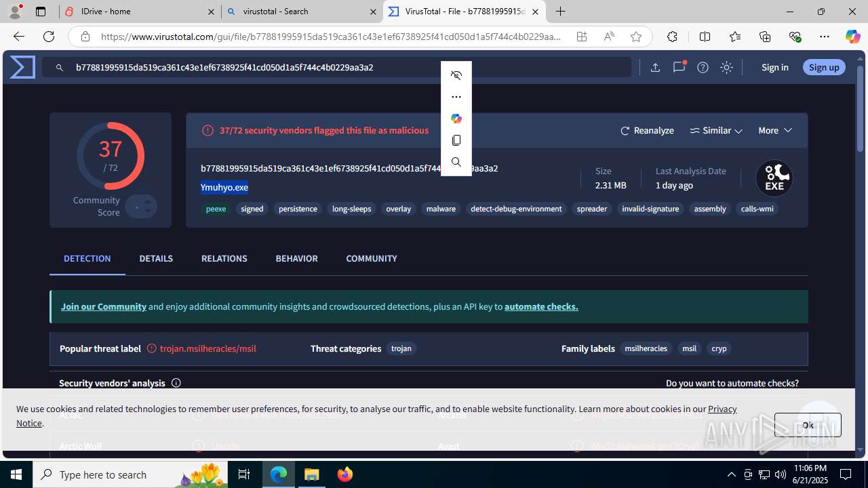
Task: Open the notifications chat icon
Action: pos(679,67)
